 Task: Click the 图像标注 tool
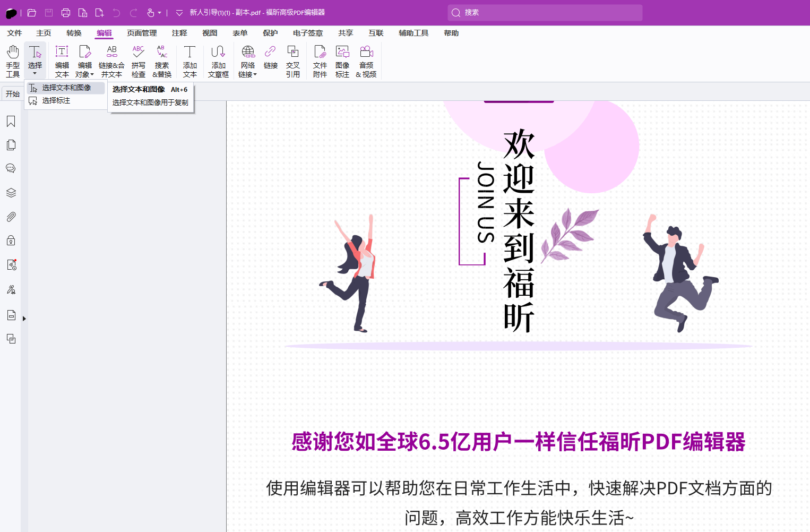point(342,61)
